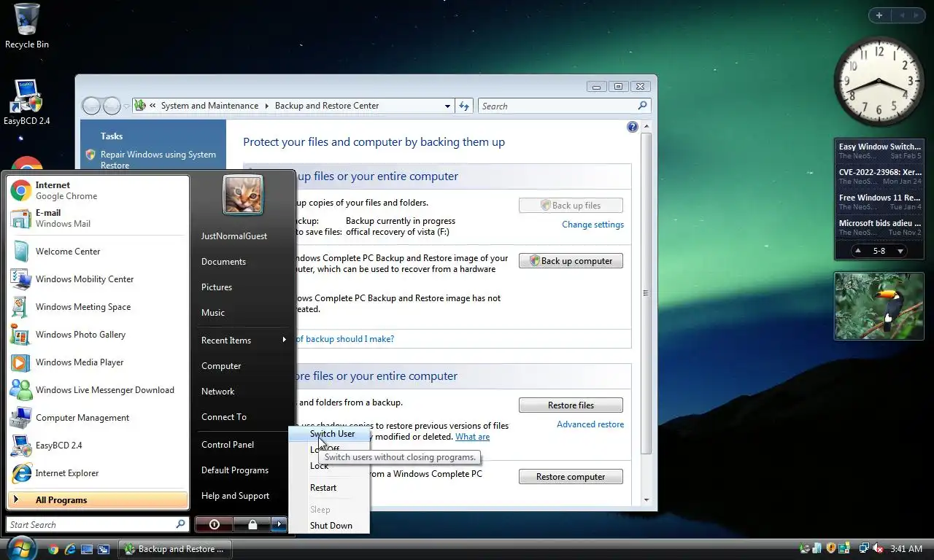Select the EasyBCD 2.4 desktop shortcut
Image resolution: width=934 pixels, height=560 pixels.
[x=27, y=102]
